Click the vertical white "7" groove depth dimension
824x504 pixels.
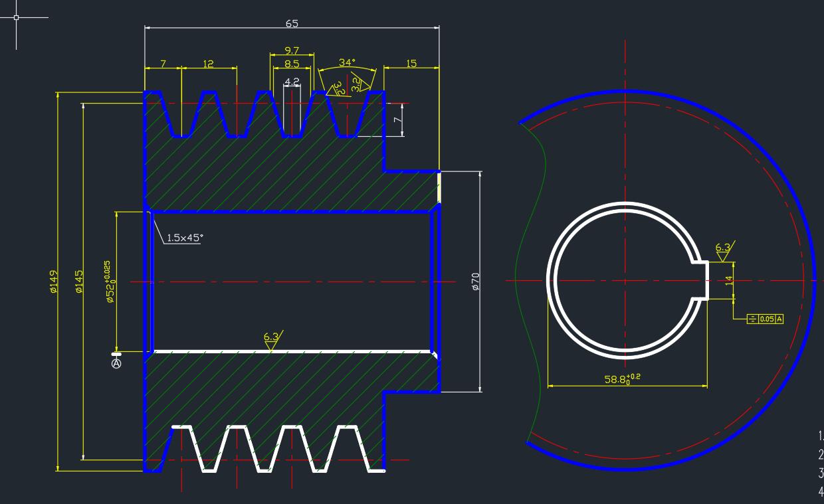click(x=397, y=120)
